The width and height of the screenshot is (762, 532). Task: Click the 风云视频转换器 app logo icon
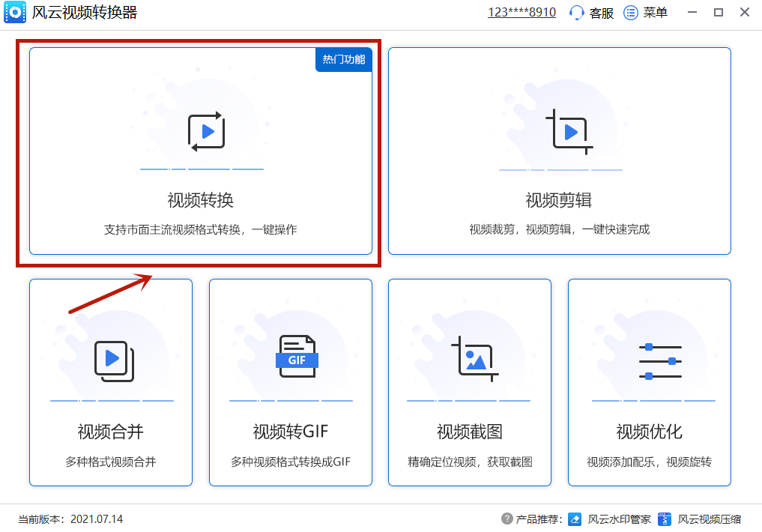15,12
